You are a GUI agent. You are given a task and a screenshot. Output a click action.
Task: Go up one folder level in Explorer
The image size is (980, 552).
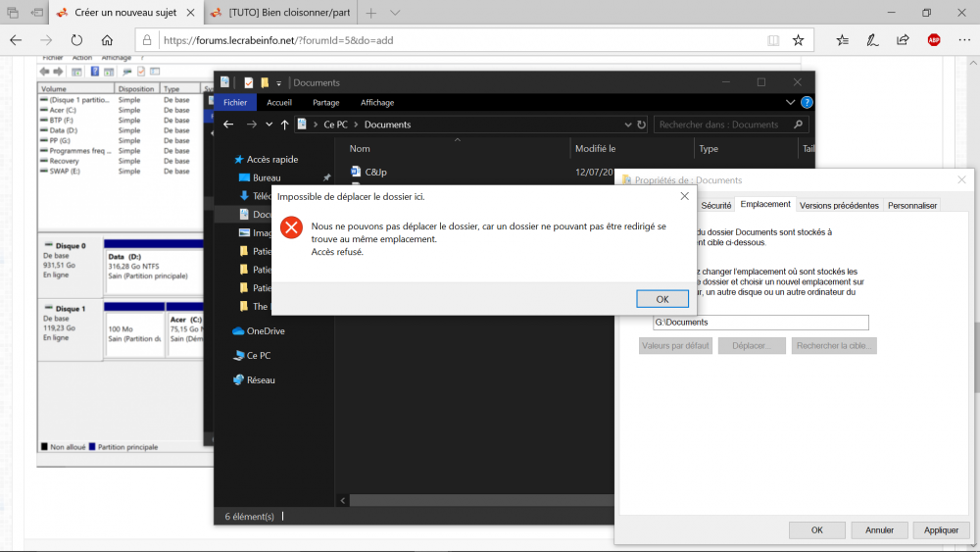[x=284, y=125]
